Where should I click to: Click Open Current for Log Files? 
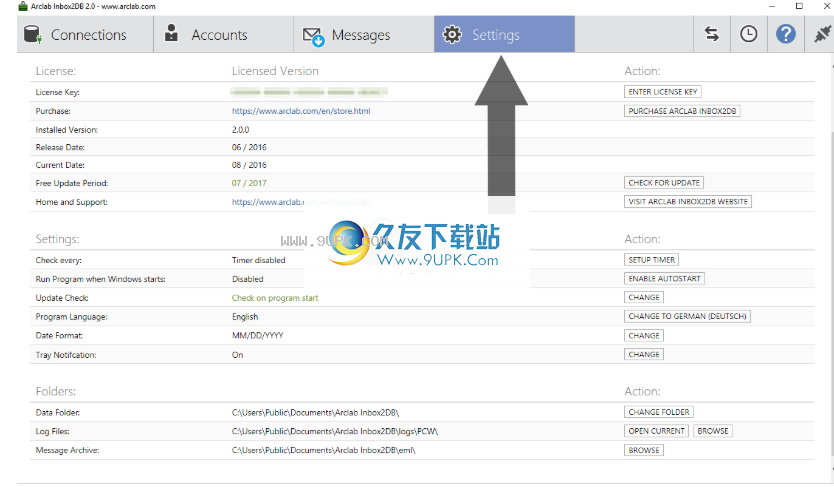[656, 431]
